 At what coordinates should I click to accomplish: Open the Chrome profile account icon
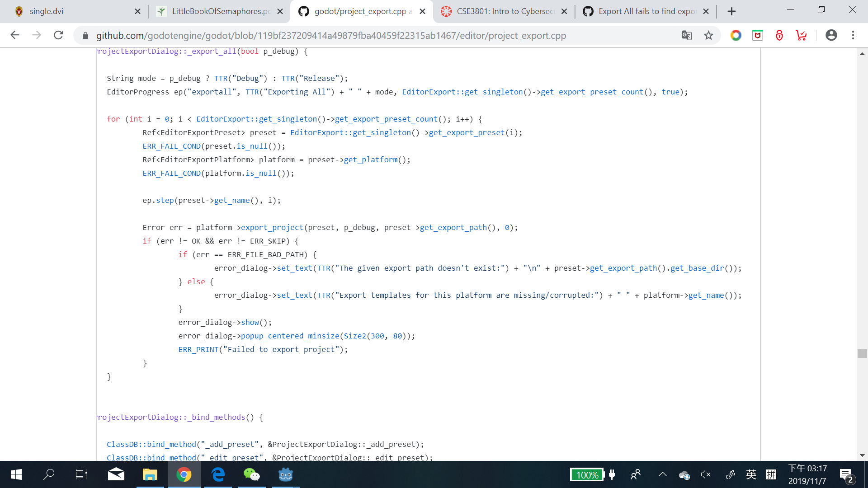[831, 35]
